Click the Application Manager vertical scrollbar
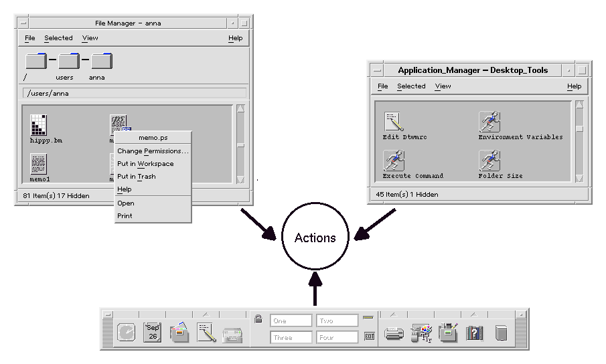Viewport: 606px width, 364px height. click(x=579, y=141)
